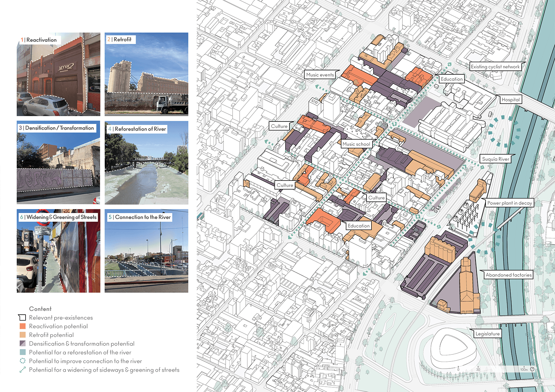Click 'Potential for a reforestation of the river' text
Viewport: 555px width, 392px height.
coord(80,352)
